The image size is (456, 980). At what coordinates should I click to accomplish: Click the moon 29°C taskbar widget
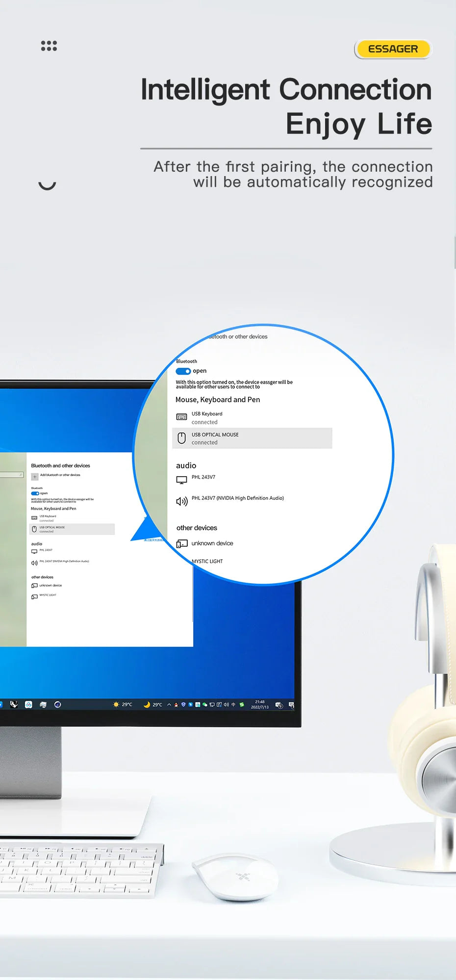[152, 704]
